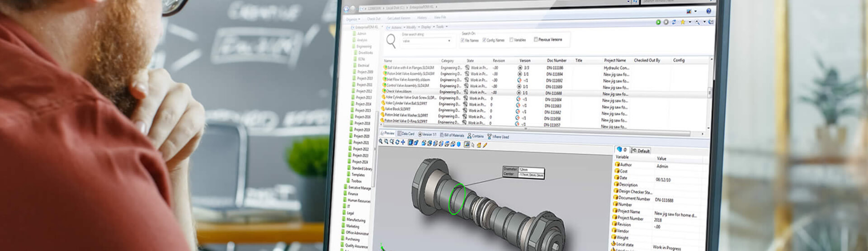The width and height of the screenshot is (868, 251).
Task: Click the green Start search play icon
Action: coord(658,22)
